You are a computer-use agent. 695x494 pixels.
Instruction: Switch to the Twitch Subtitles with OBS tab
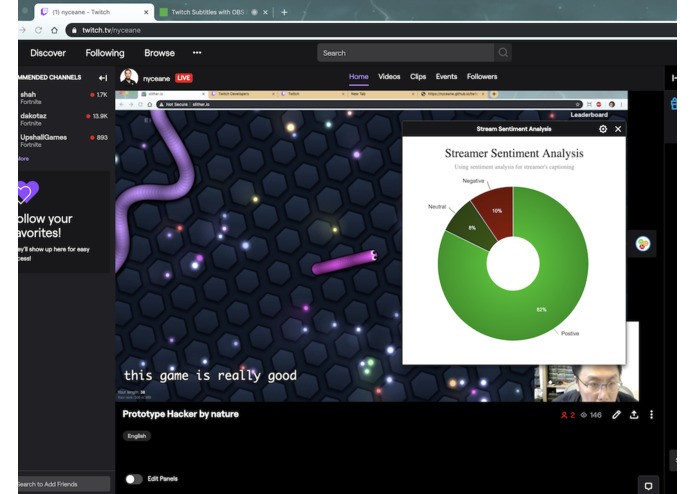click(x=207, y=12)
